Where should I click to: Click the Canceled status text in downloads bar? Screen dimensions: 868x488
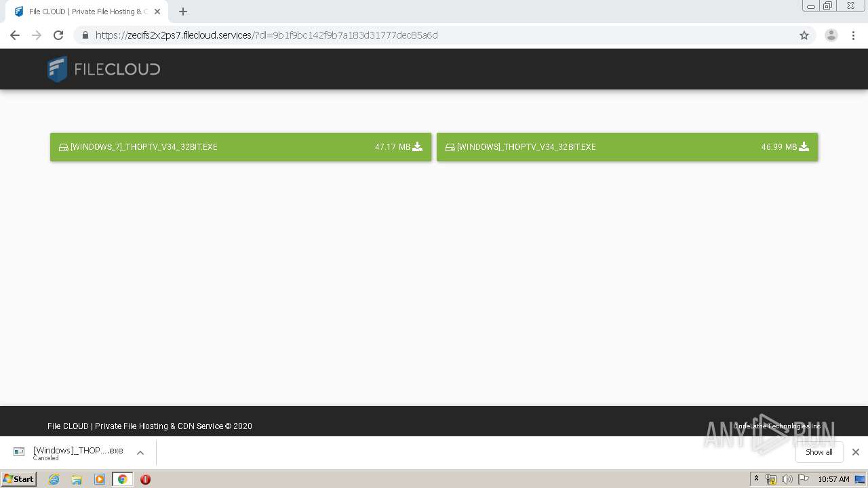click(x=45, y=458)
